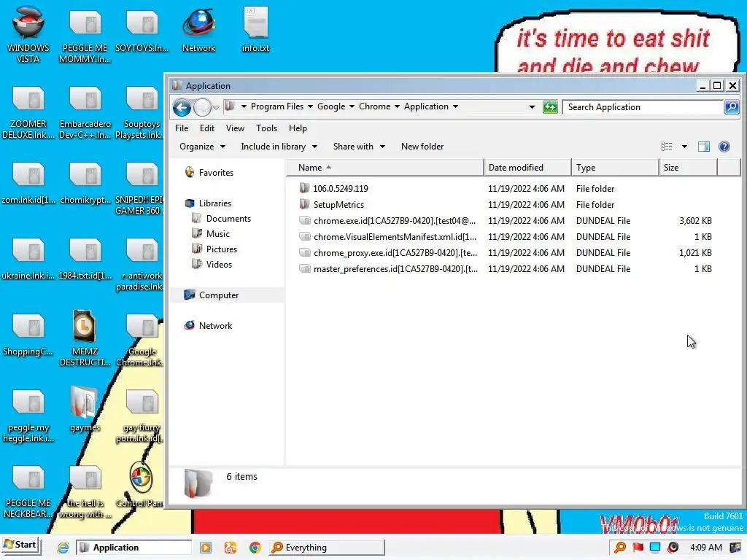The height and width of the screenshot is (560, 747).
Task: Click the red flag tray icon
Action: 638,548
